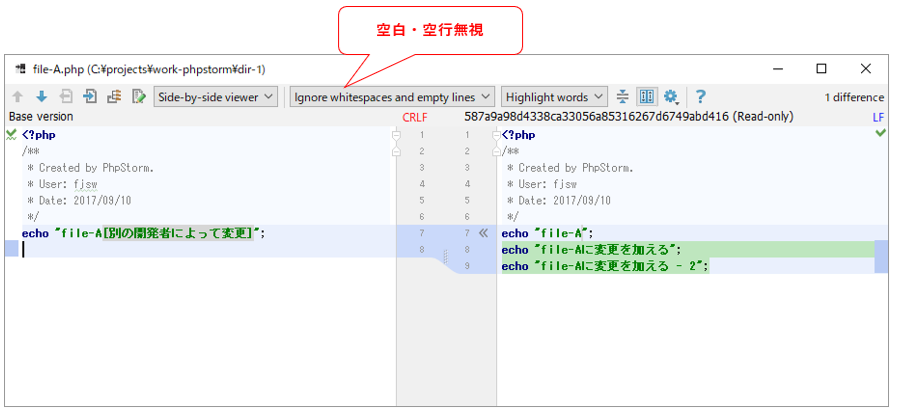Maximize the diff window
This screenshot has height=415, width=899.
pos(822,69)
